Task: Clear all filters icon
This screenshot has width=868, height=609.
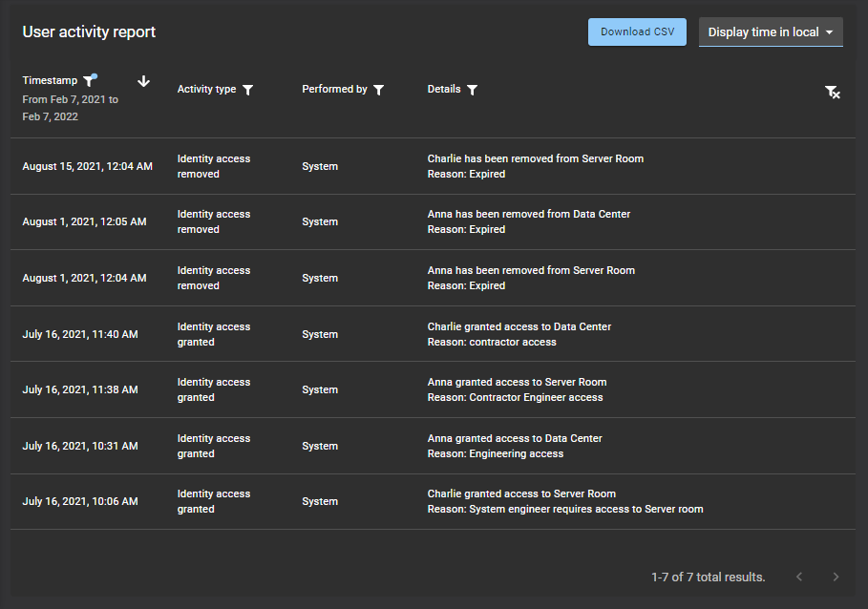Action: coord(832,92)
